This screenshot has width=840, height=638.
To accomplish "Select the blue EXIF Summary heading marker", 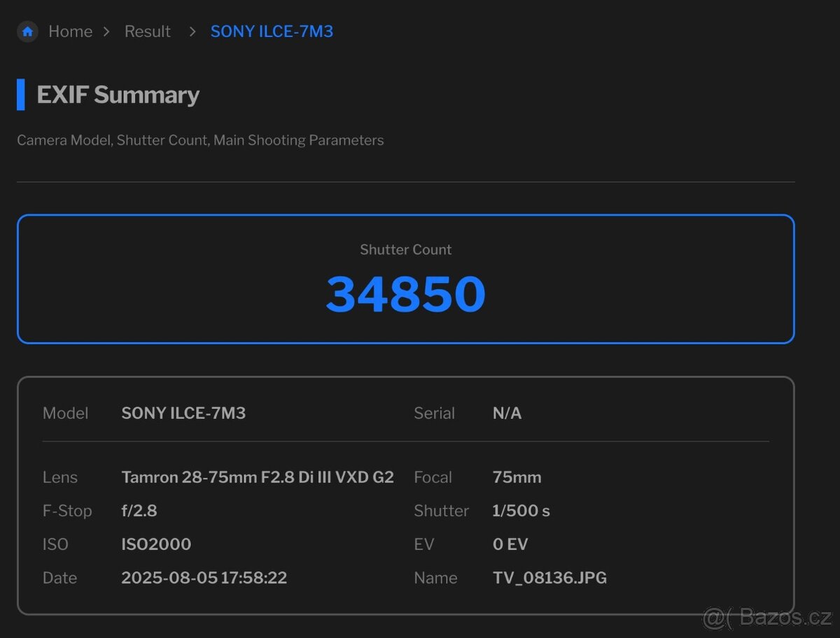I will (22, 95).
